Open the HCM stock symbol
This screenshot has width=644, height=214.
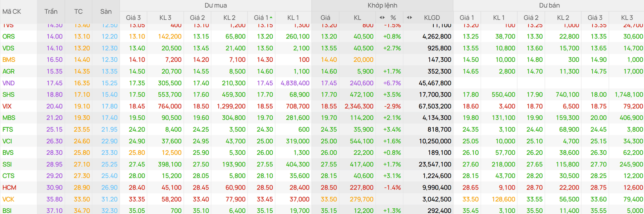(x=9, y=188)
